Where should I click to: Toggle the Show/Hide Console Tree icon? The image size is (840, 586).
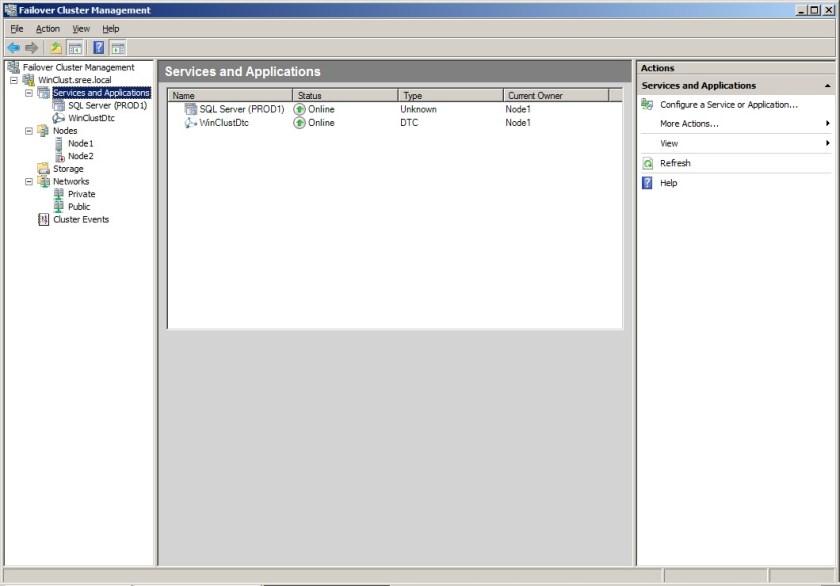point(74,47)
